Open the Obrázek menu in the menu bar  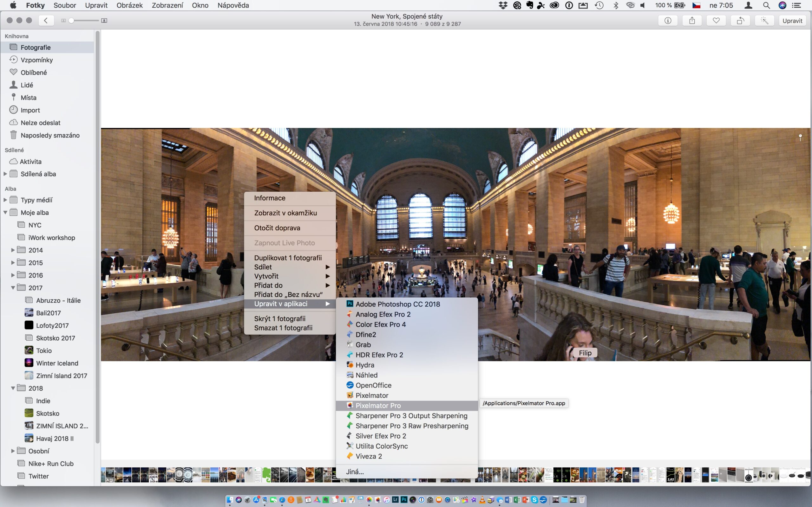click(x=129, y=5)
